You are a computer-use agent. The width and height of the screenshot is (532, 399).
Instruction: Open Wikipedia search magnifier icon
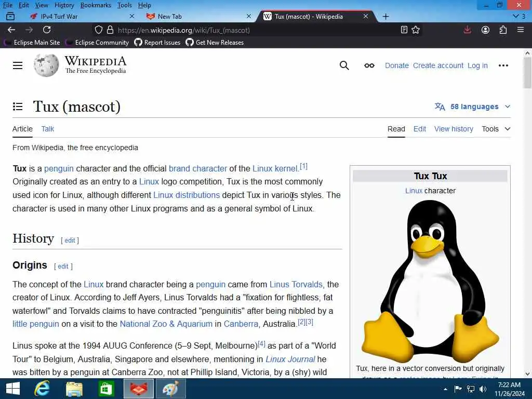click(344, 65)
